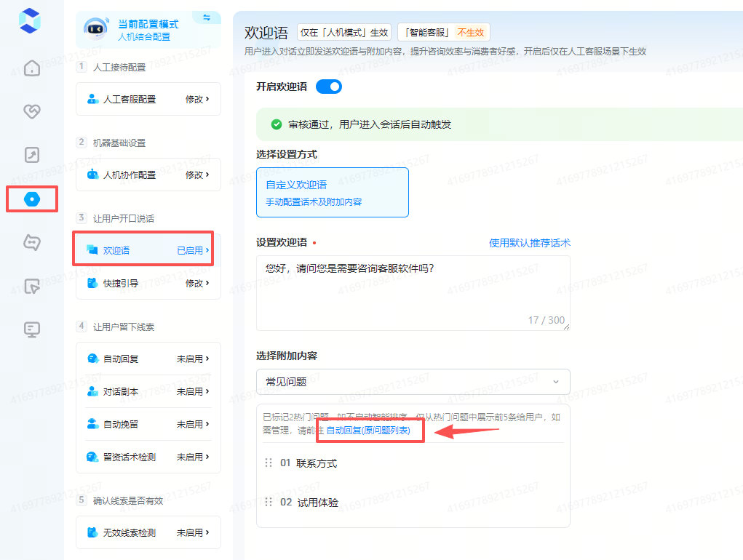Click the 当前配置模式 card title
The height and width of the screenshot is (560, 743).
148,24
